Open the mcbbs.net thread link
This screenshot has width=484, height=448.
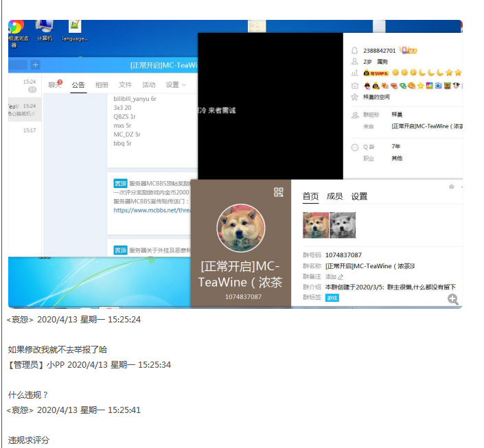[152, 211]
